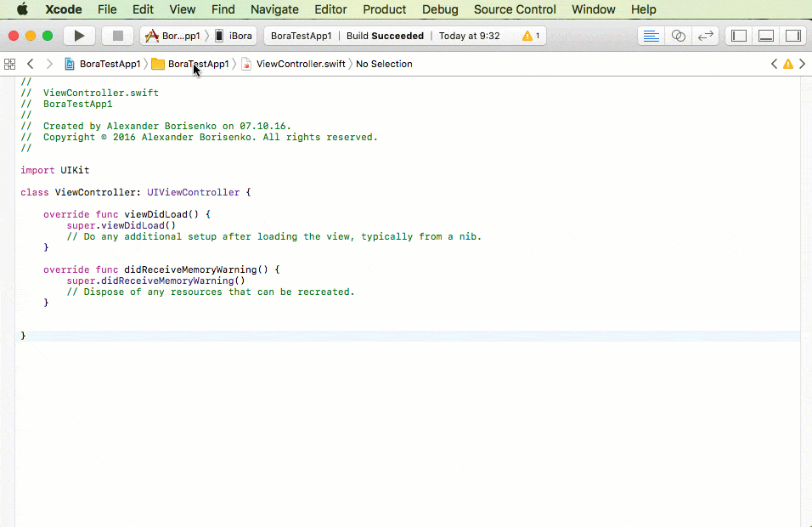Click the yellow warning icon in the status bar
812x527 pixels.
pos(527,36)
